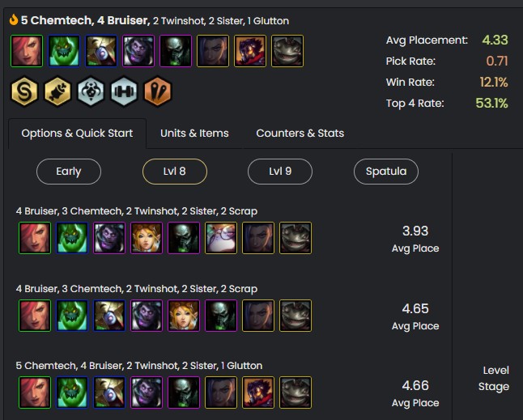Click Zac's portrait in the 4.65 avg place row
Viewport: 523px width, 420px height.
coord(70,316)
